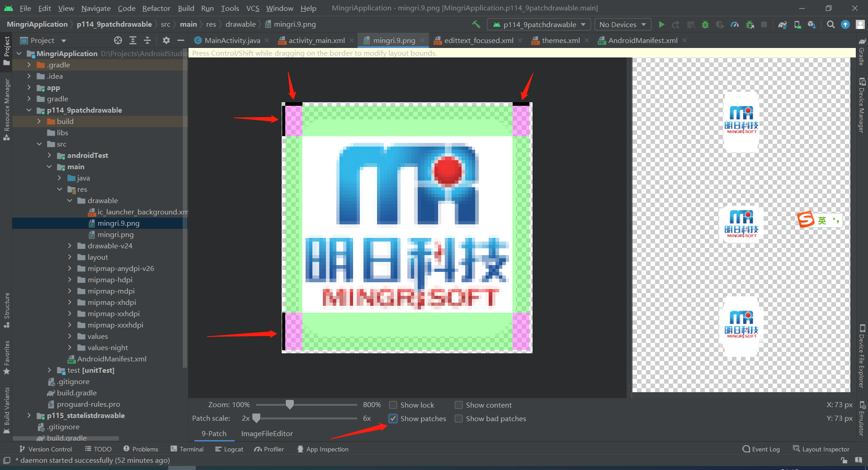Open the Device Manager side panel
Screen dimensions: 868x470
862,105
